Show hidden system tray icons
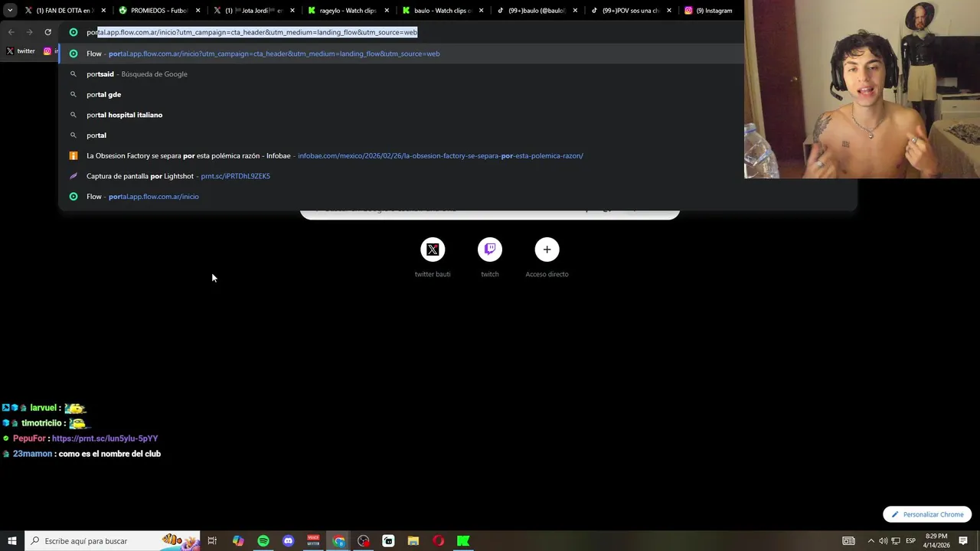This screenshot has width=980, height=551. tap(871, 541)
